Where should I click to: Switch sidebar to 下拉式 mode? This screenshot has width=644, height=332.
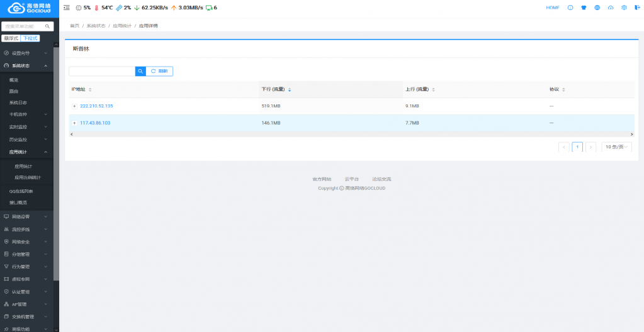[30, 38]
